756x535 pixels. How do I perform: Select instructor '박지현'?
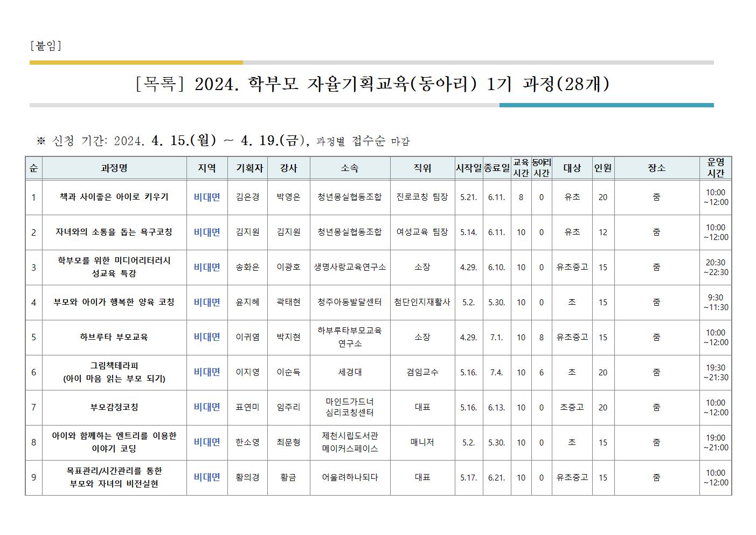289,338
